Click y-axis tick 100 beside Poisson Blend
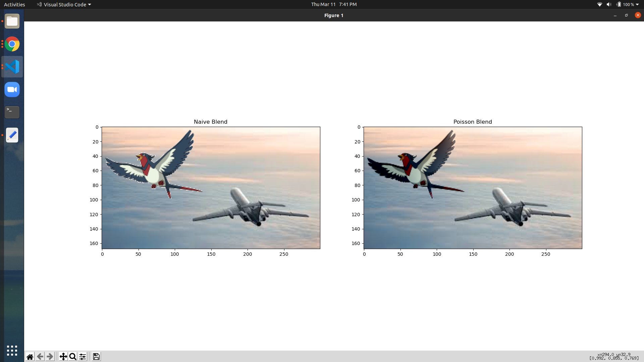The image size is (644, 362). pyautogui.click(x=356, y=200)
